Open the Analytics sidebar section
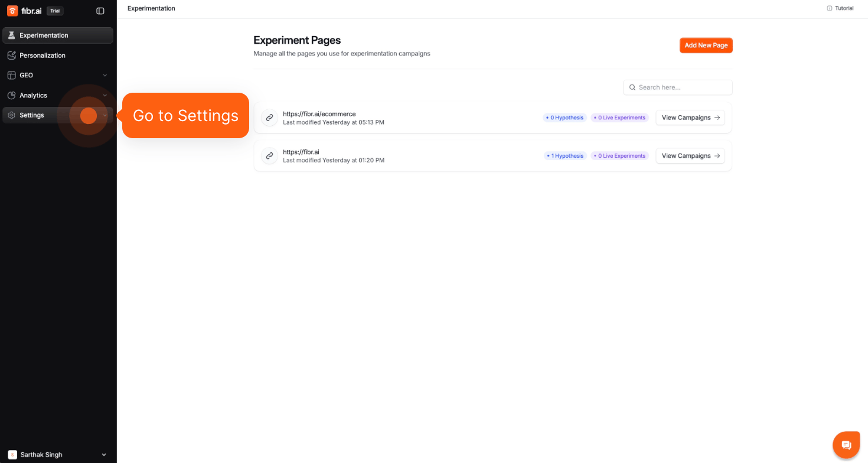The height and width of the screenshot is (463, 868). tap(58, 95)
